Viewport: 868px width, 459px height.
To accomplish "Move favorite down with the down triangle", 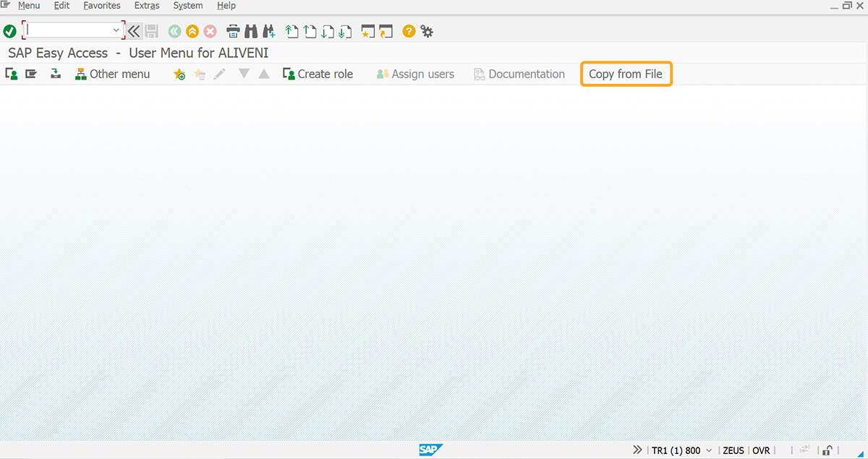I will pos(244,74).
